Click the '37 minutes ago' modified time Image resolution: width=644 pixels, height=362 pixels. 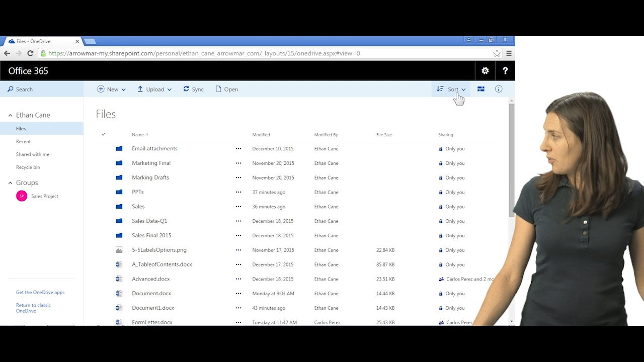coord(269,192)
